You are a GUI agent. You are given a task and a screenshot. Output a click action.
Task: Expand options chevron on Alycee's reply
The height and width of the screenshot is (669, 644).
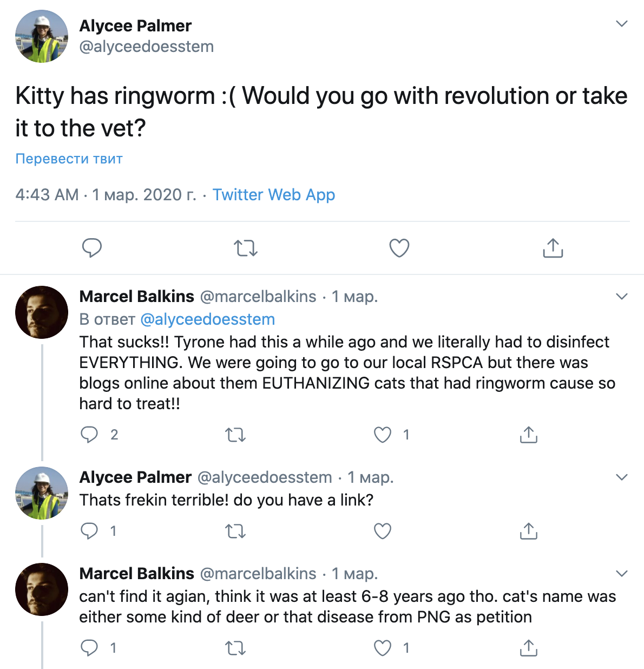tap(622, 477)
